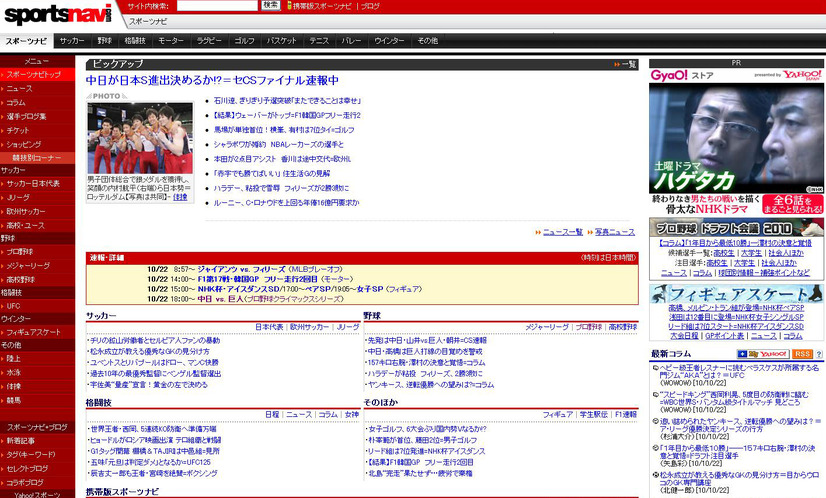Image resolution: width=826 pixels, height=498 pixels.
Task: Click the ハゲタカ drama advertisement image
Action: 736,138
